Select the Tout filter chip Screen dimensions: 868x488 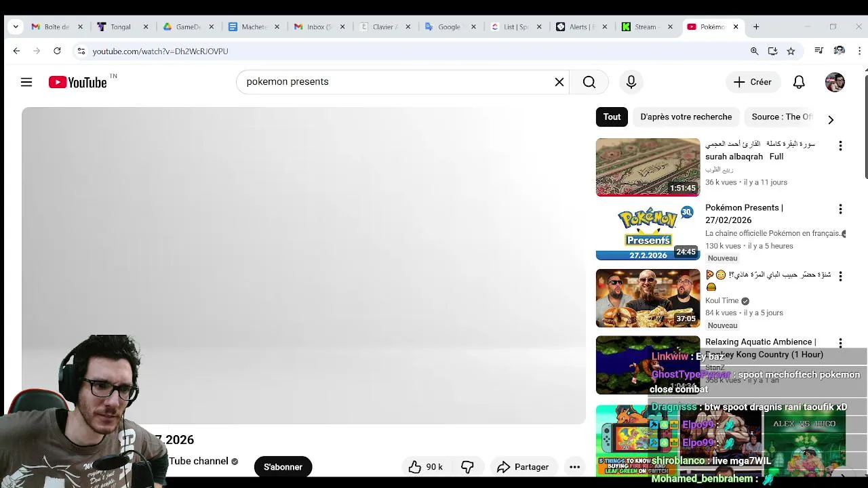pyautogui.click(x=612, y=117)
